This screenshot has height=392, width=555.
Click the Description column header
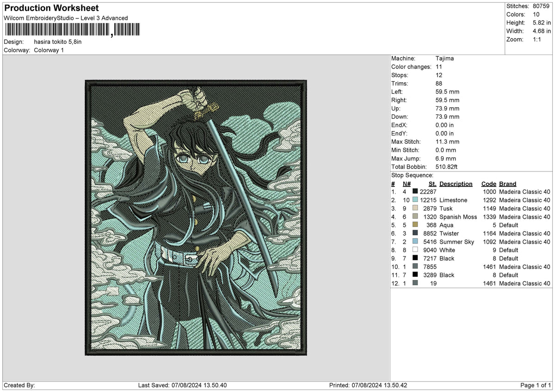456,184
